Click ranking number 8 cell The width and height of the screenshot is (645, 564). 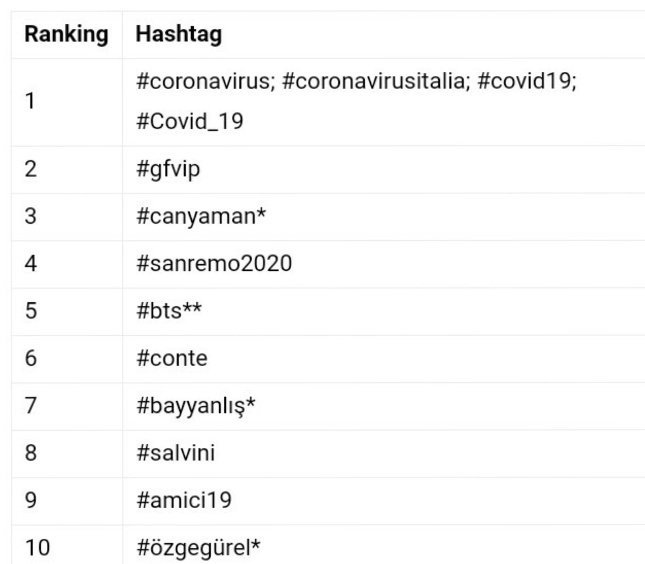click(x=67, y=453)
